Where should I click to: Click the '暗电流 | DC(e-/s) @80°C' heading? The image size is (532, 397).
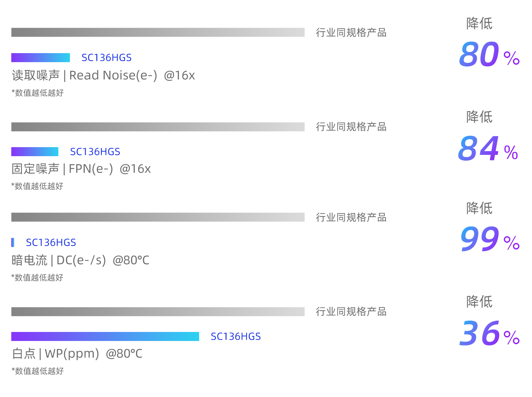point(81,260)
